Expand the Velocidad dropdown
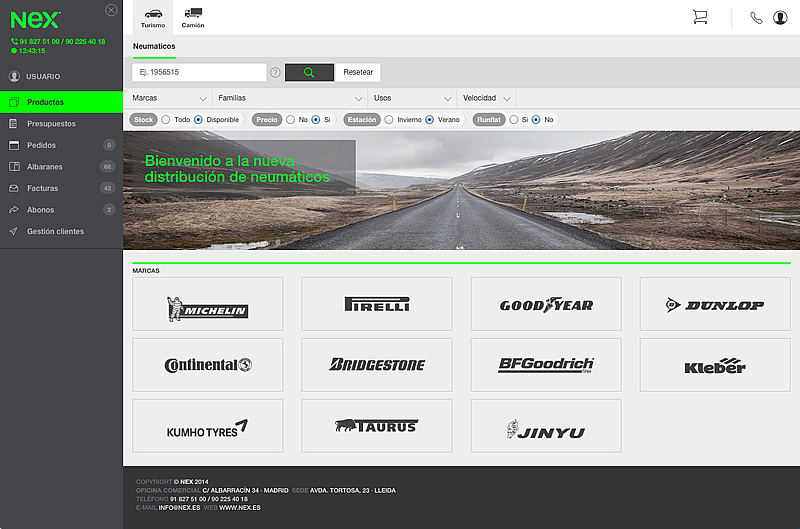The height and width of the screenshot is (529, 800). point(486,98)
